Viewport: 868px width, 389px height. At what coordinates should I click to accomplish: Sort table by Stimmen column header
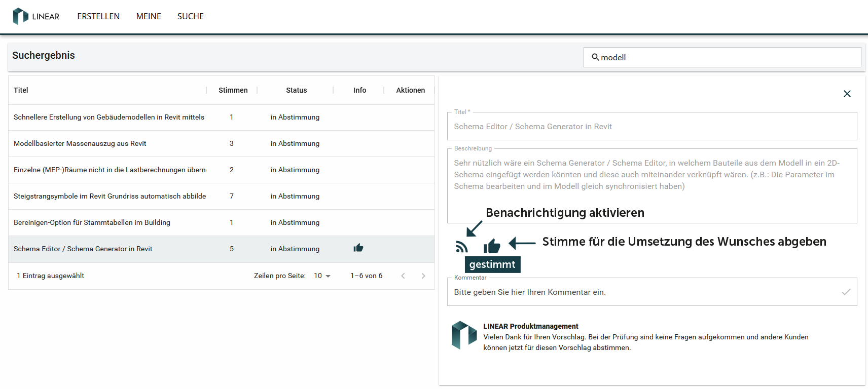pyautogui.click(x=233, y=90)
